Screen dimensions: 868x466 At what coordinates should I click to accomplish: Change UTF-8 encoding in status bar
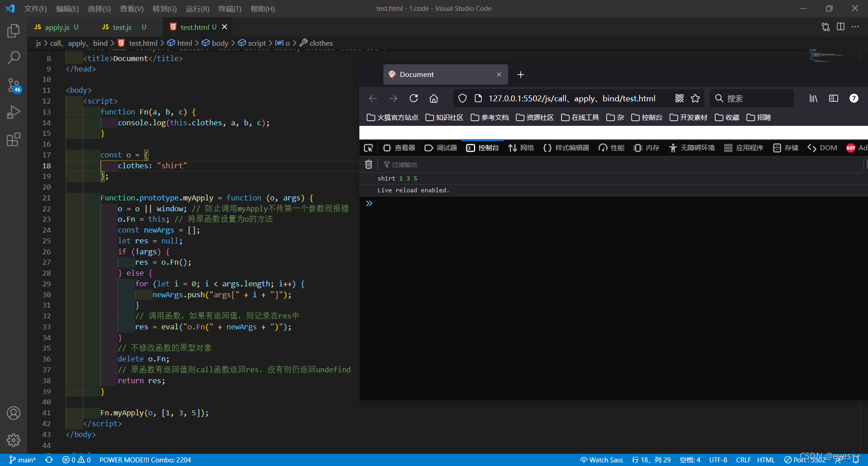pos(718,460)
